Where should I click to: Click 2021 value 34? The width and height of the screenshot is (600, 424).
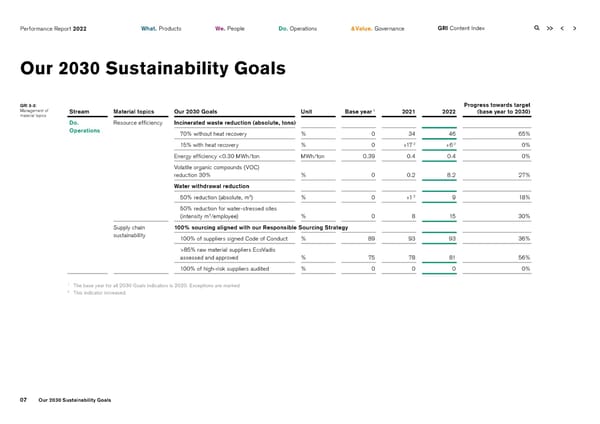point(412,134)
